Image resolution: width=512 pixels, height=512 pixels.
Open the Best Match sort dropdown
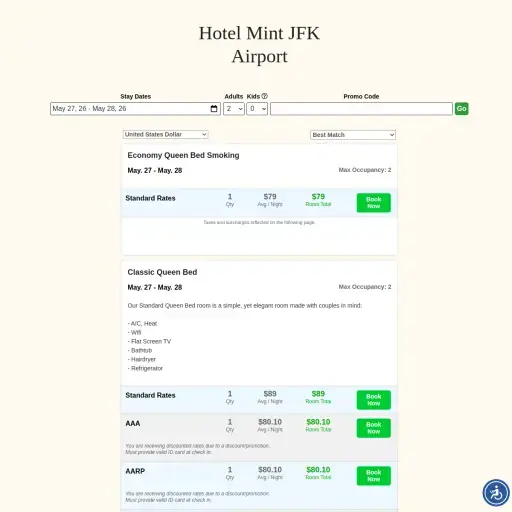pyautogui.click(x=353, y=135)
